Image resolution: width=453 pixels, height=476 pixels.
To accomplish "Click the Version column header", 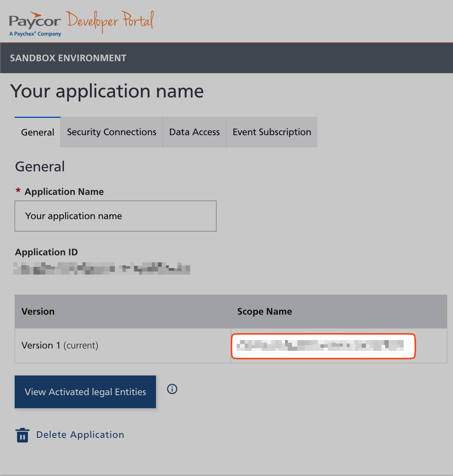I will pos(38,312).
